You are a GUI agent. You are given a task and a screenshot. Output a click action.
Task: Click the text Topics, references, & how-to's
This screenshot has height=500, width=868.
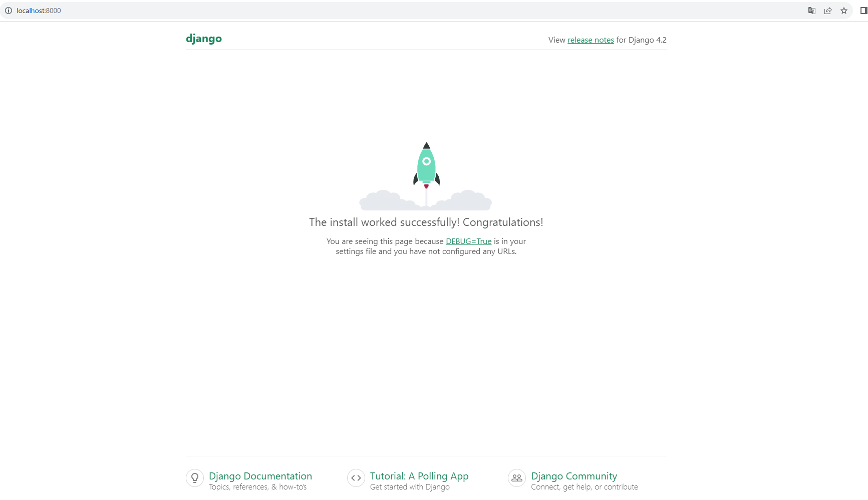point(258,486)
